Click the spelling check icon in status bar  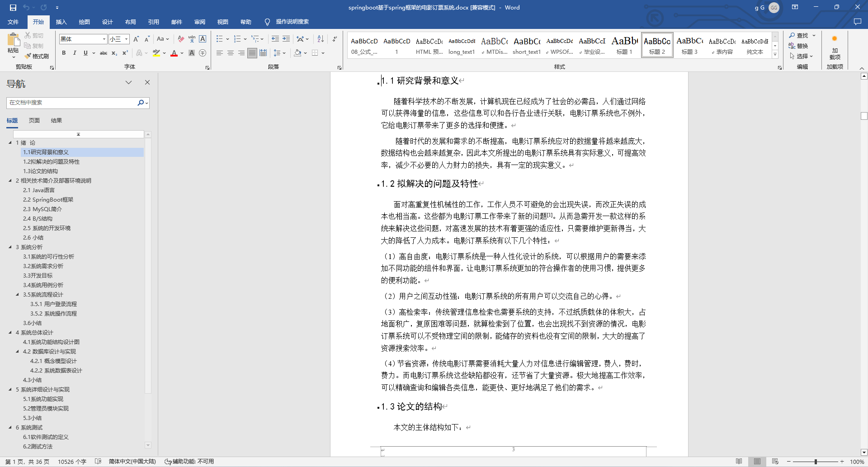[x=98, y=462]
